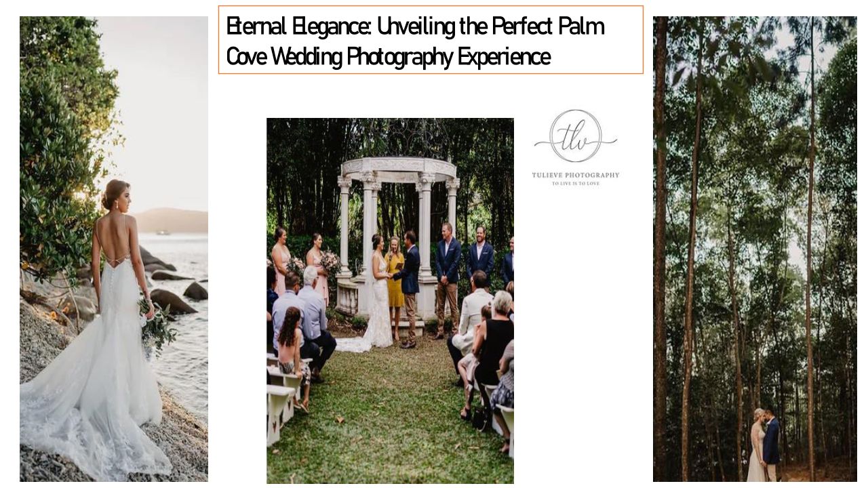Select the slide title text box
The height and width of the screenshot is (488, 868).
tap(431, 39)
